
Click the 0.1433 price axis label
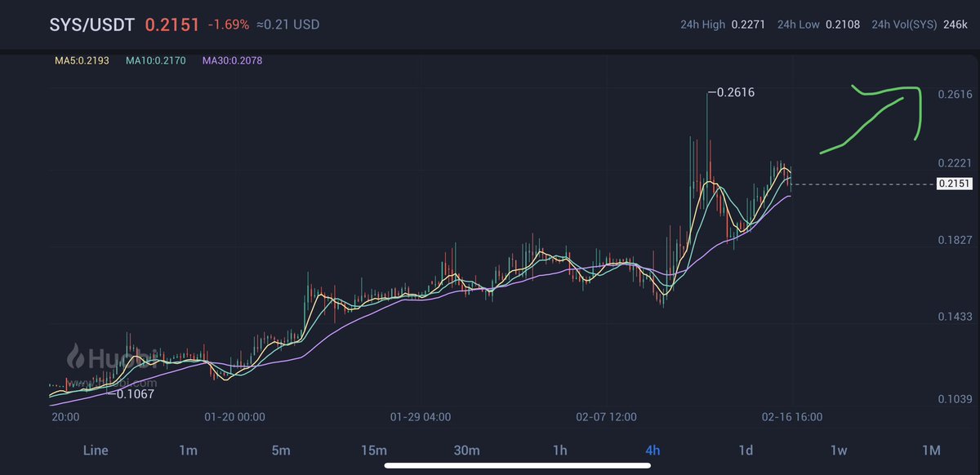pyautogui.click(x=954, y=316)
